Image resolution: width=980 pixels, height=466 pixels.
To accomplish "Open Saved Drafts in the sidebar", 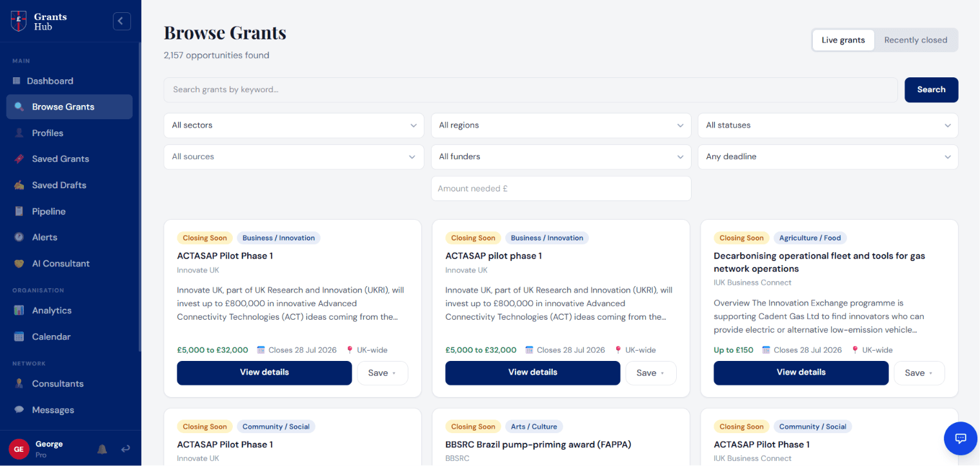I will point(70,185).
